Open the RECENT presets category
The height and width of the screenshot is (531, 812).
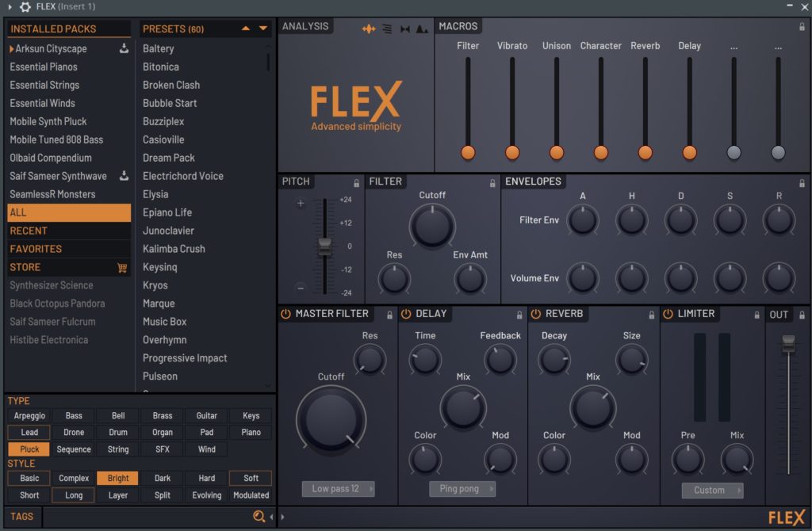point(69,231)
